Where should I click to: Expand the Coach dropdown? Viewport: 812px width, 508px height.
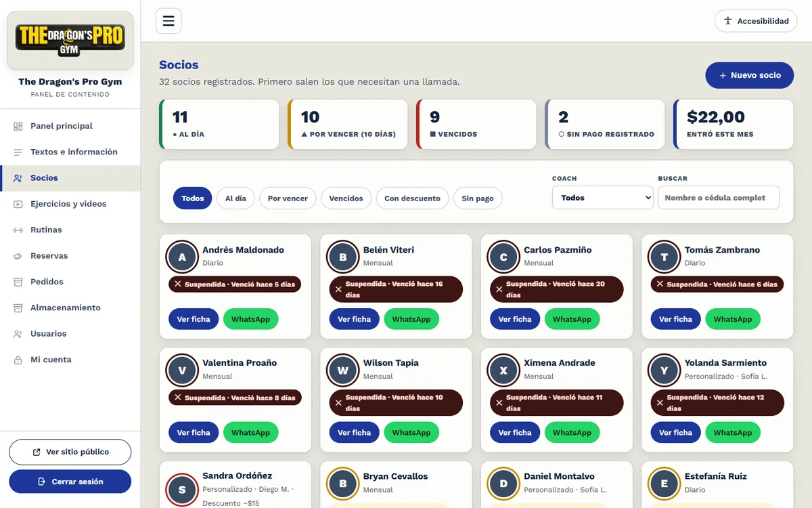[603, 198]
